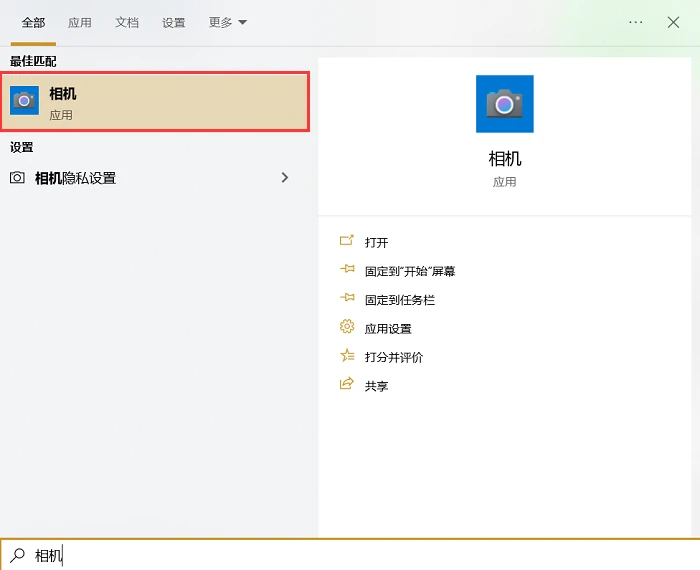The height and width of the screenshot is (570, 700).
Task: Click the 打分并评价 link text
Action: click(394, 357)
